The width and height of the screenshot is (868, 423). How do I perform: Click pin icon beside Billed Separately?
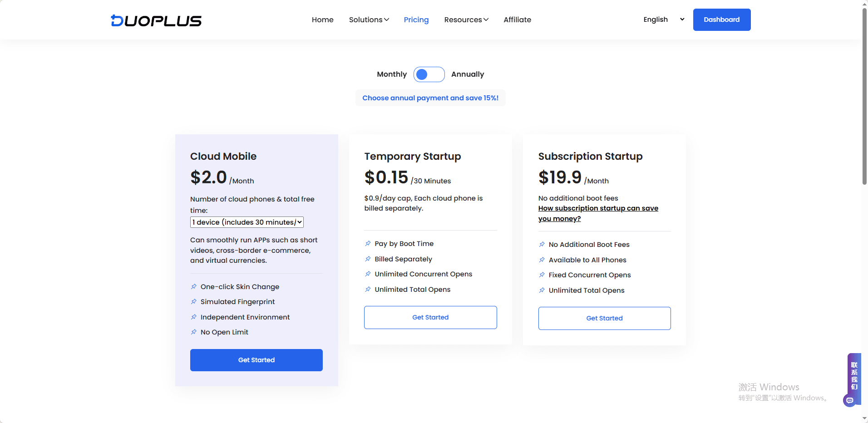tap(368, 259)
